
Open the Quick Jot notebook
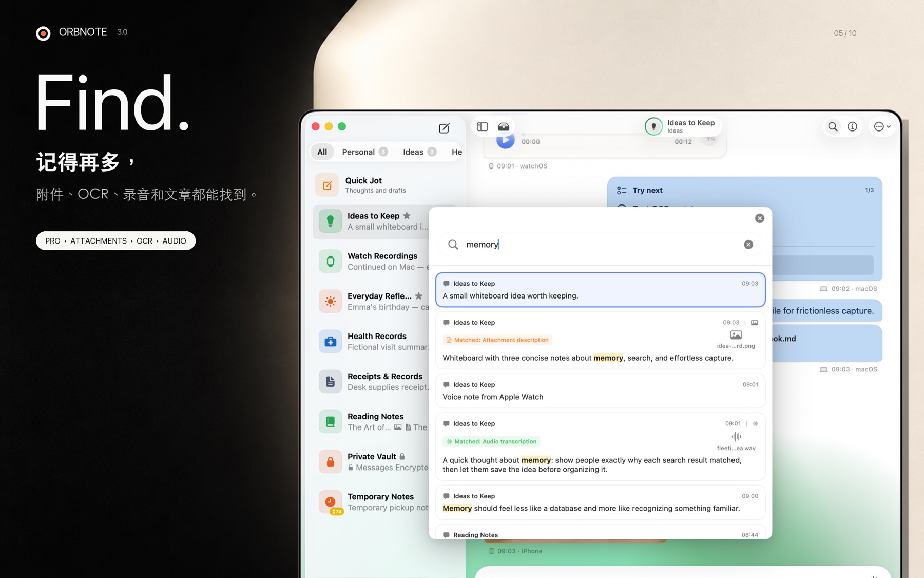tap(385, 185)
